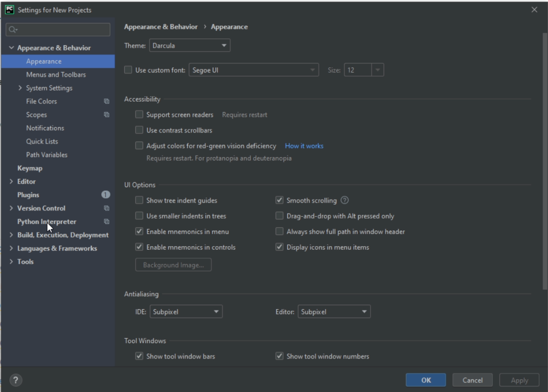Screen dimensions: 548x392
Task: Check Always show full path in window header
Action: coord(279,231)
